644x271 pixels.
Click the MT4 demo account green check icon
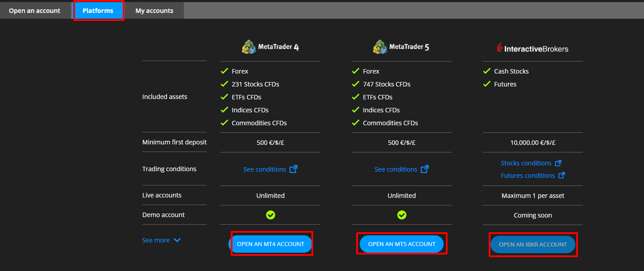click(270, 215)
